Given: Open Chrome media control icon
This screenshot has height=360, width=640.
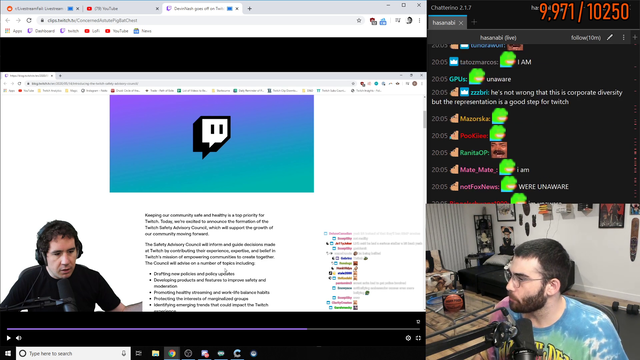Looking at the screenshot, I should 398,20.
